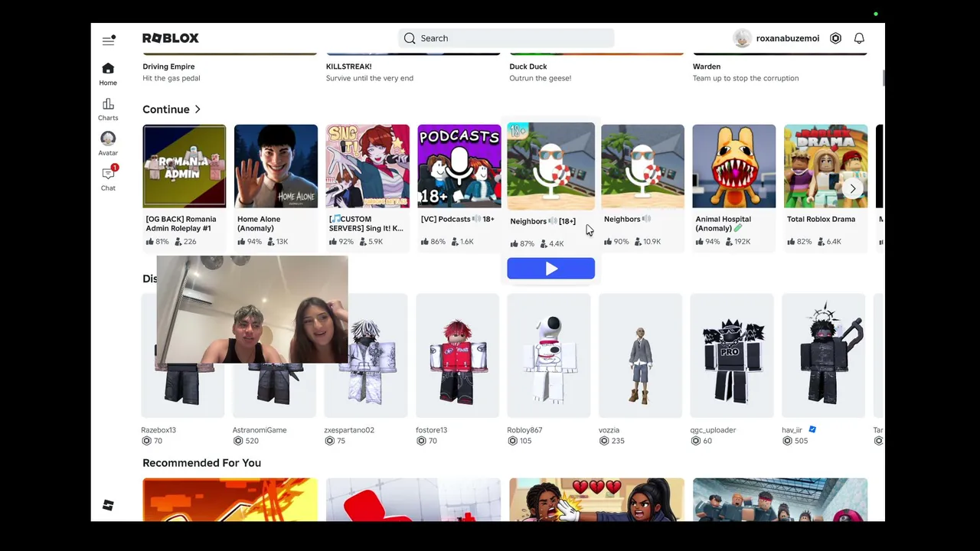
Task: Click the "Animal Hospital (Anomaly)" title text
Action: click(723, 223)
